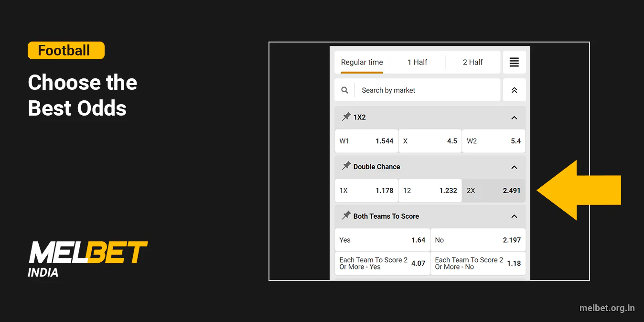This screenshot has height=322, width=644.
Task: Collapse the Both Teams To Score section
Action: point(514,216)
